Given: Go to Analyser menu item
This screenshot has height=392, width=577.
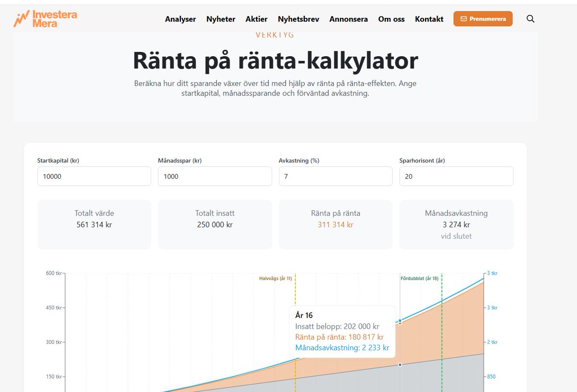Looking at the screenshot, I should coord(180,19).
